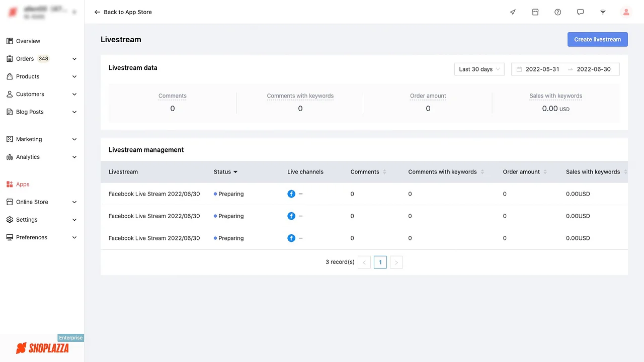Open the user profile avatar
The image size is (644, 362).
click(626, 12)
